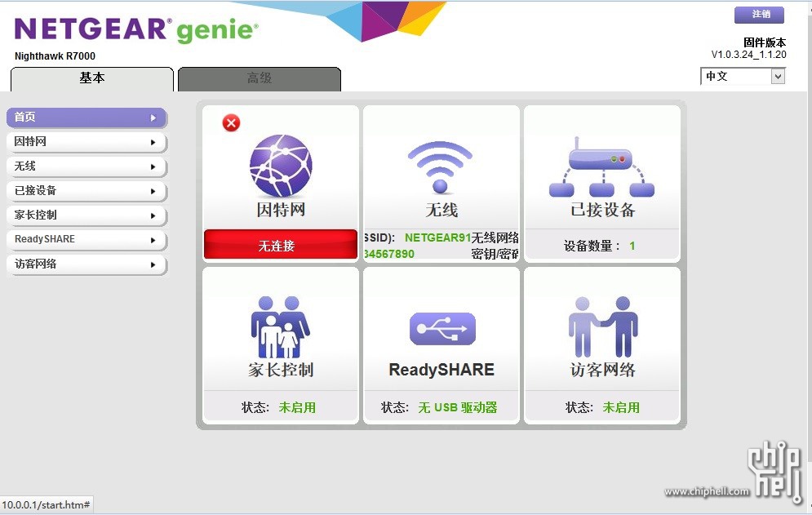Viewport: 812px width, 515px height.
Task: Open the 中文 language dropdown
Action: click(x=743, y=77)
